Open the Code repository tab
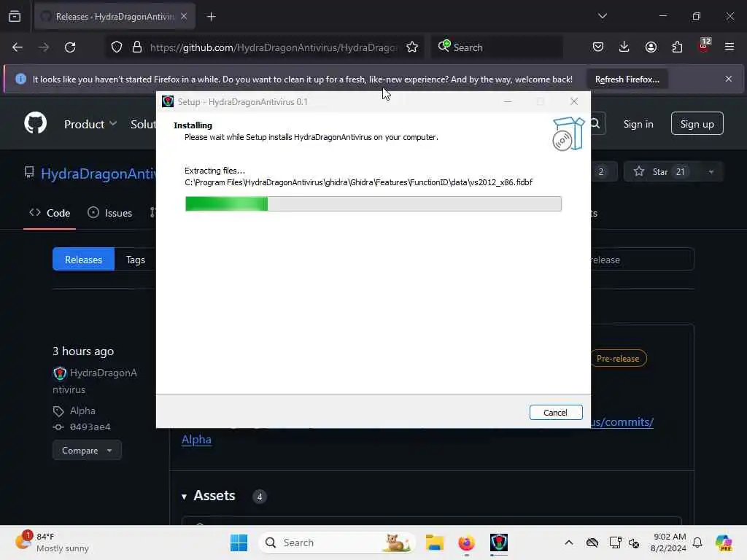Screen dimensions: 747x560 tap(50, 213)
